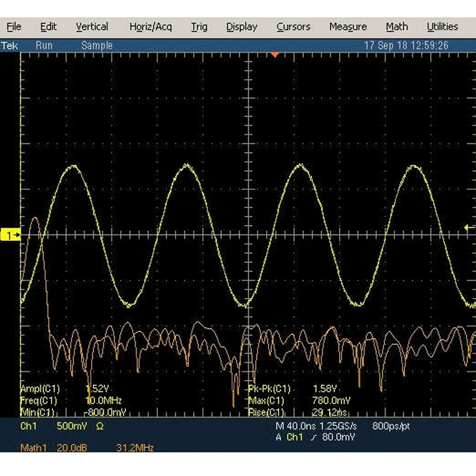Click the Math1 20.0dB scale readout
This screenshot has height=476, width=476.
(x=54, y=448)
